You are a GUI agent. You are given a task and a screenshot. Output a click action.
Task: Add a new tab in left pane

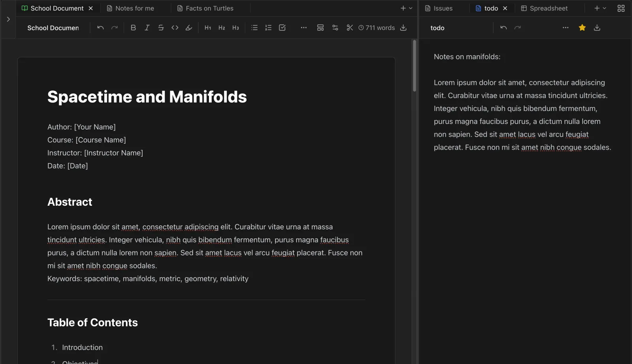403,8
